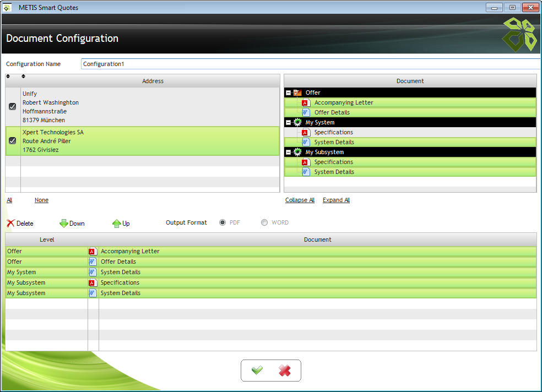This screenshot has height=392, width=542.
Task: Collapse the My Subsystem tree node
Action: 289,152
